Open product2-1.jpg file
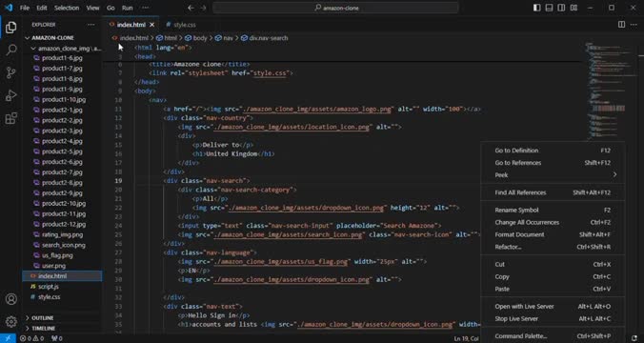 (x=62, y=111)
